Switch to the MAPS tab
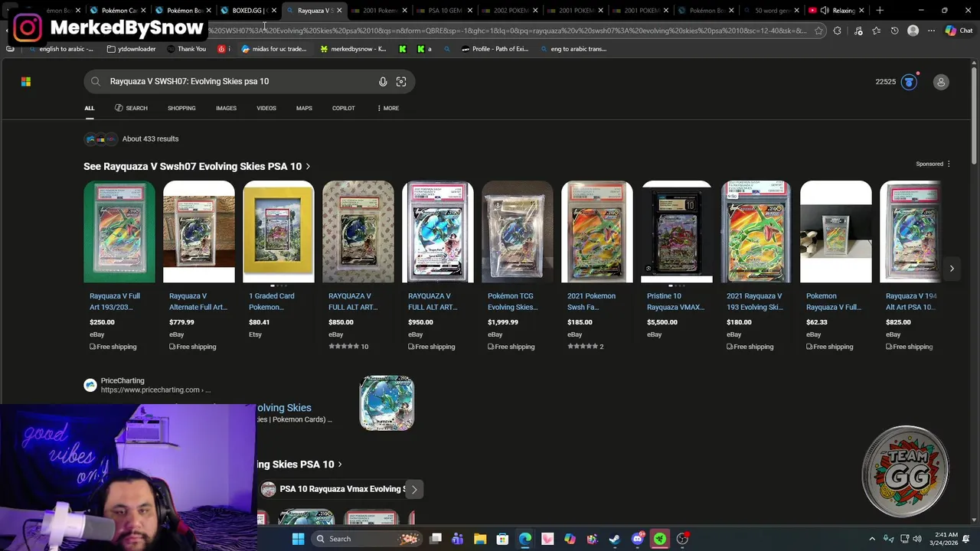 click(304, 108)
